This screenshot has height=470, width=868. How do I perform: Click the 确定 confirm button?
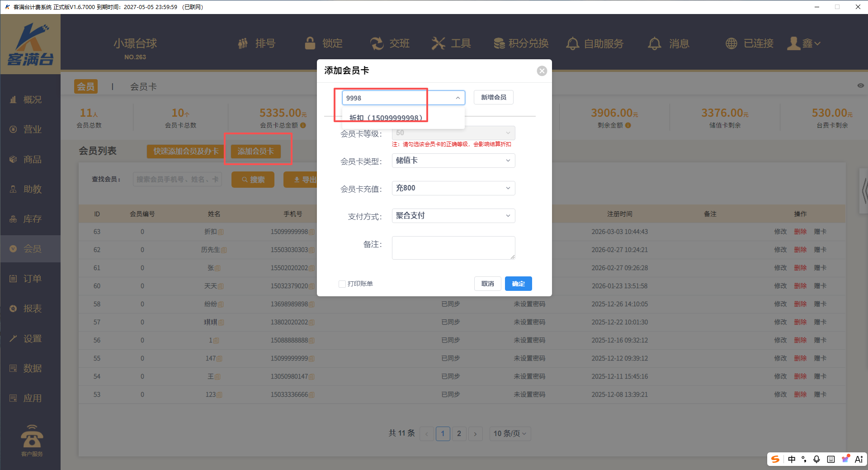[518, 284]
